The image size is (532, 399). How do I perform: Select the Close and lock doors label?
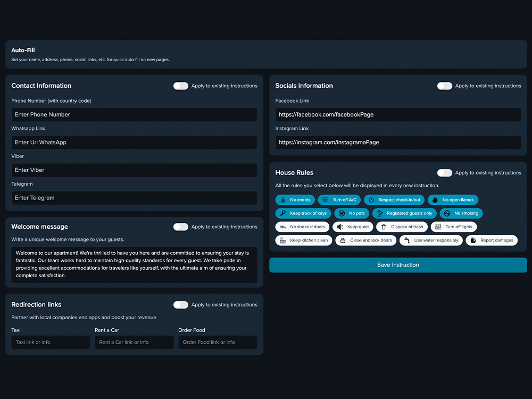371,240
